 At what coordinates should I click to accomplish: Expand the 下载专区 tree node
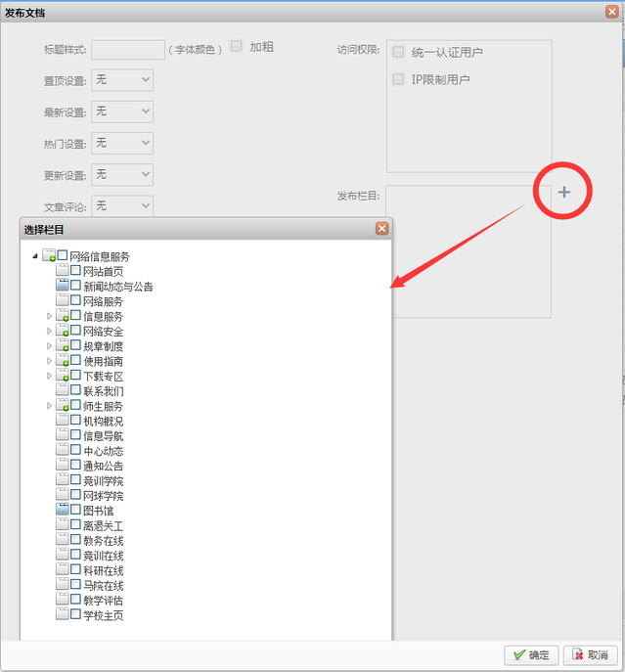tap(49, 377)
